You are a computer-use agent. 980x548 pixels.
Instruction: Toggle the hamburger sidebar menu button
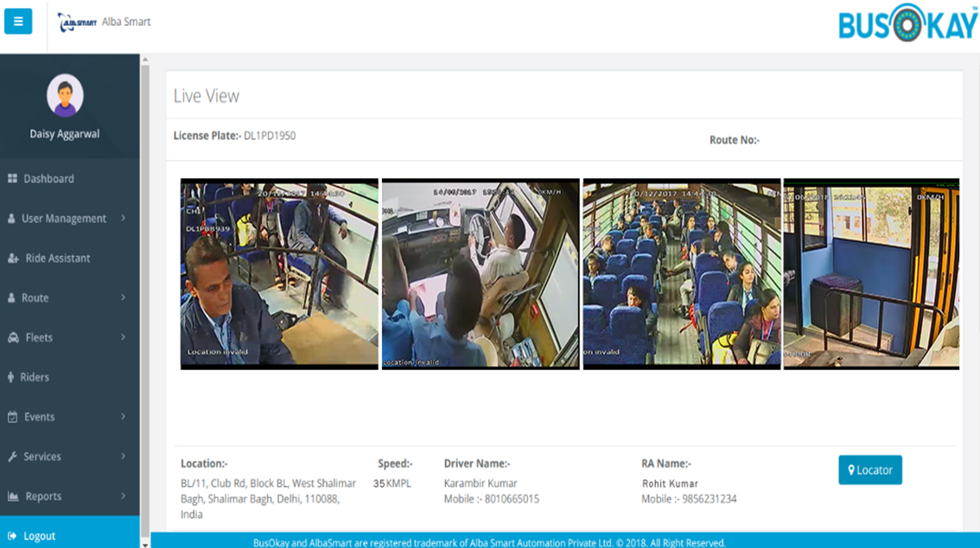click(x=18, y=22)
